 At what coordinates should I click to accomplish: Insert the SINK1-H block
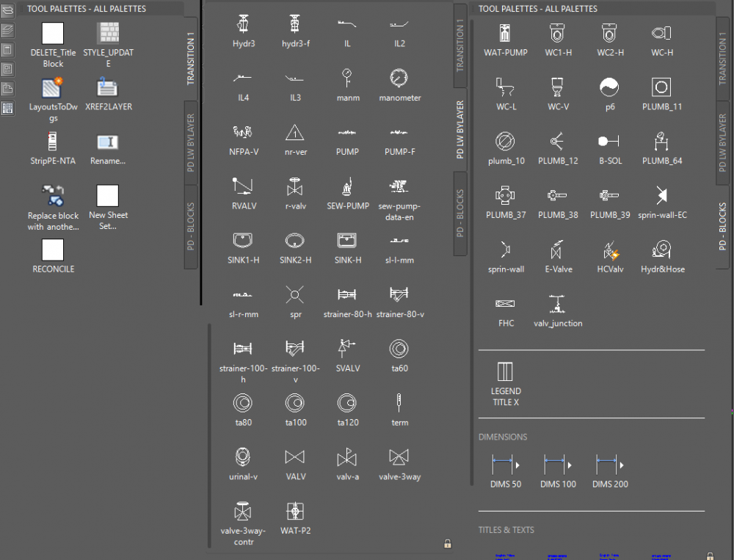tap(242, 241)
